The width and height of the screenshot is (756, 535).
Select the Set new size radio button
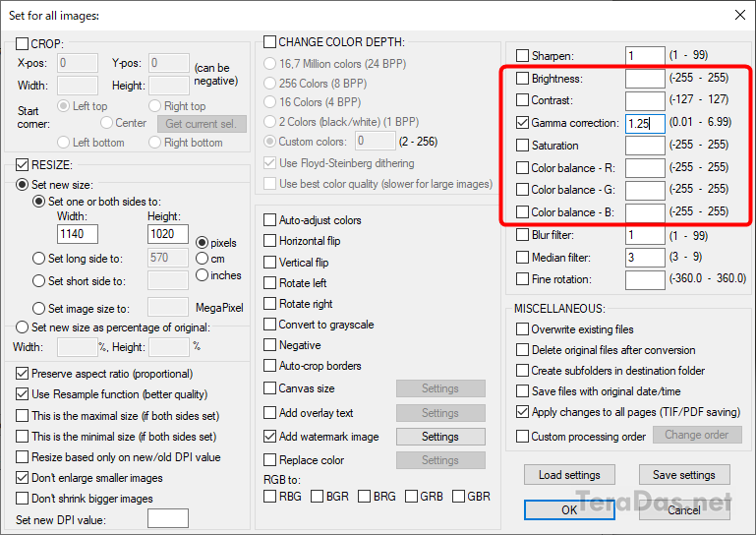[23, 185]
